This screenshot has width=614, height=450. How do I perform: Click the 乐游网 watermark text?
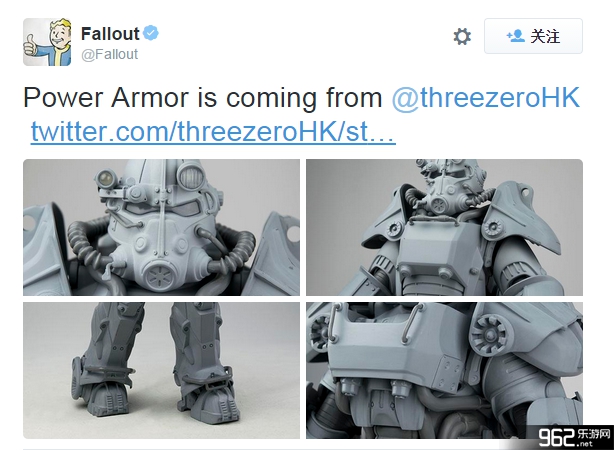point(593,434)
